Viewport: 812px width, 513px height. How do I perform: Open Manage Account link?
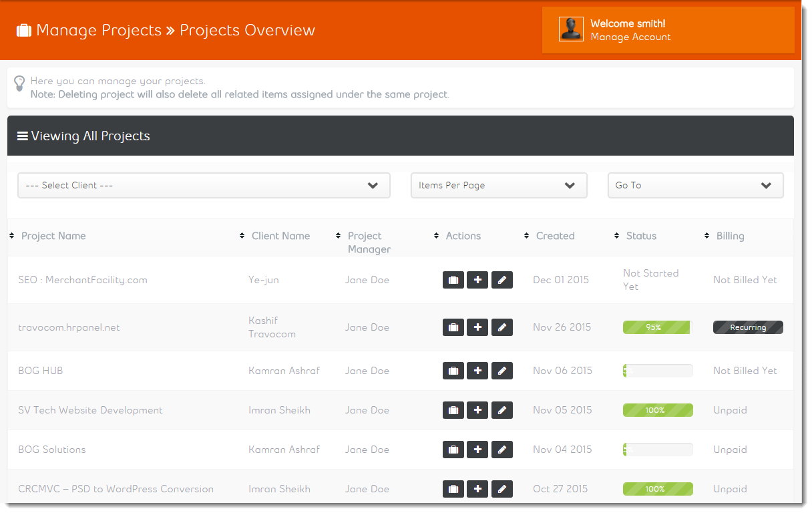tap(630, 37)
